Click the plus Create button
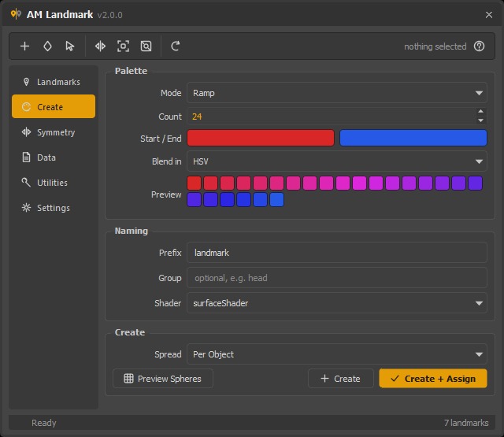The height and width of the screenshot is (437, 504). point(341,379)
